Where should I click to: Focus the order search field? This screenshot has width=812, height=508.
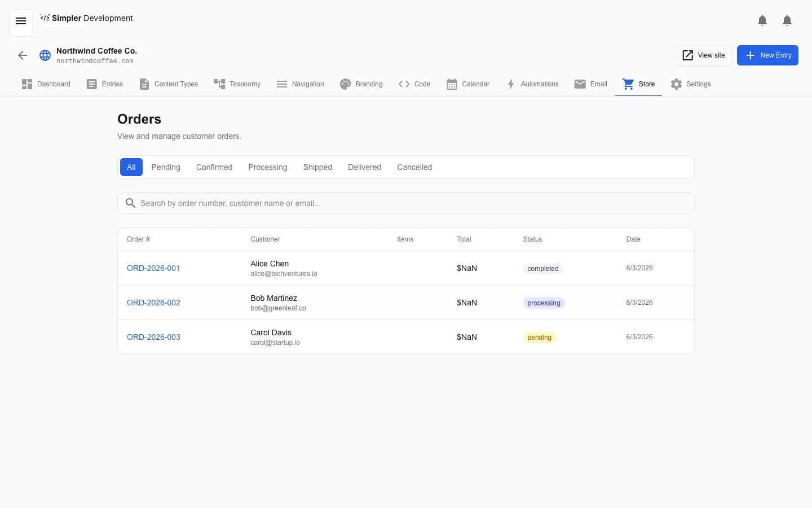pyautogui.click(x=406, y=203)
